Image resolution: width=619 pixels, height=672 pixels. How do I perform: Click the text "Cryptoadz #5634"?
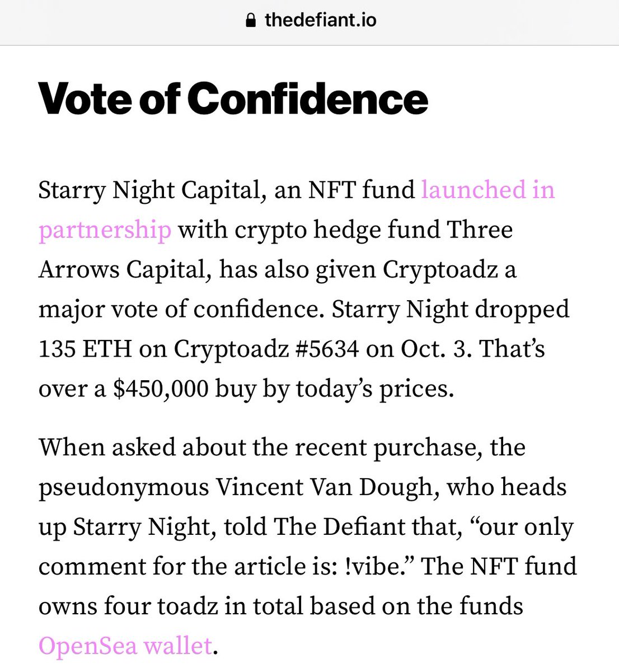pos(266,349)
